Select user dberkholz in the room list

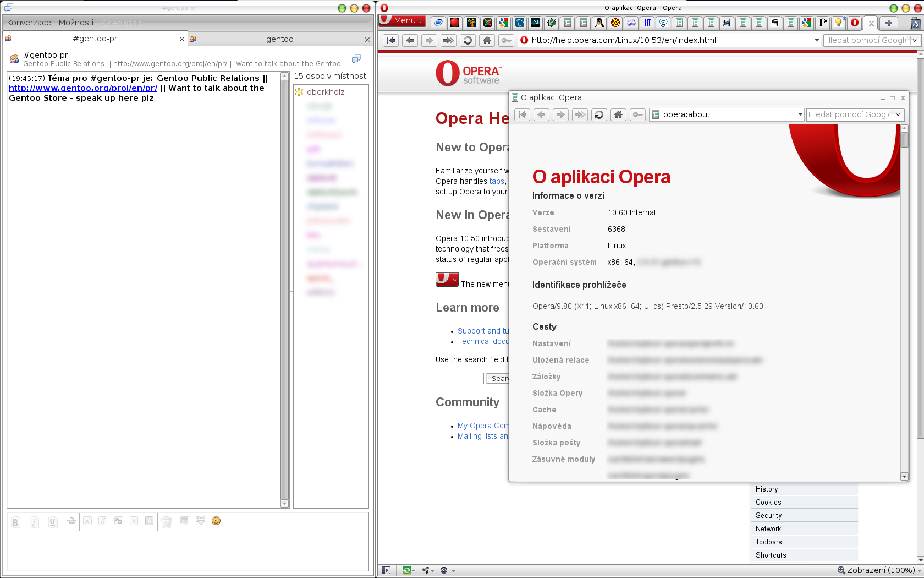(326, 92)
